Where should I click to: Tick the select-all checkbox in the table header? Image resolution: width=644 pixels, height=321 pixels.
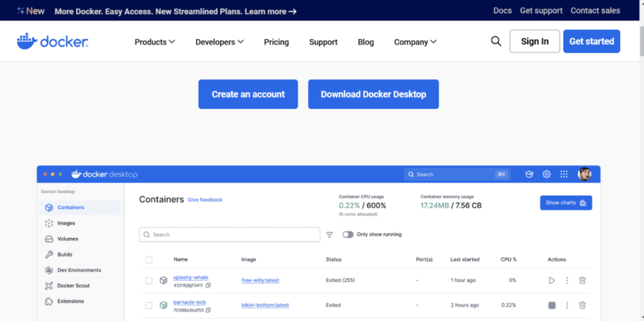148,259
